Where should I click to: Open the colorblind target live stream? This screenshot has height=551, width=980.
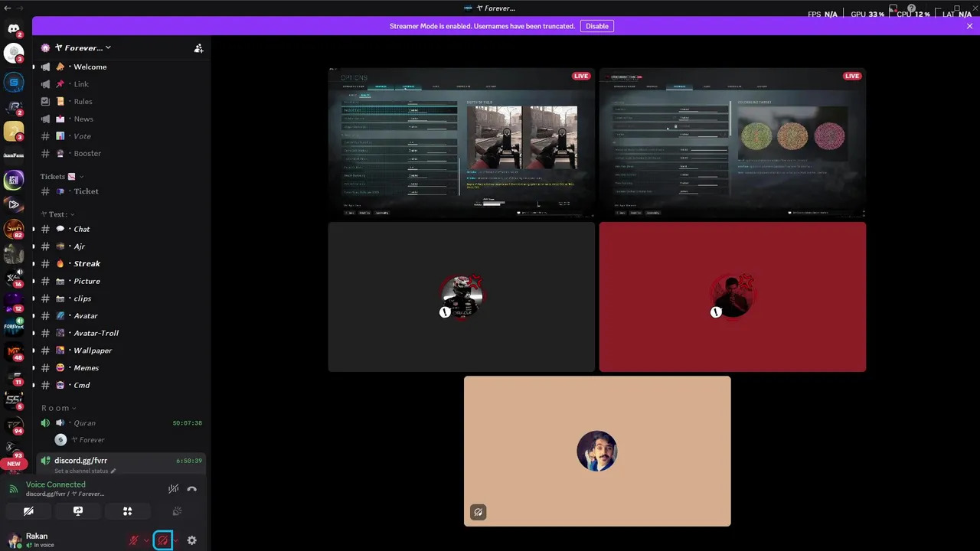[x=733, y=144]
